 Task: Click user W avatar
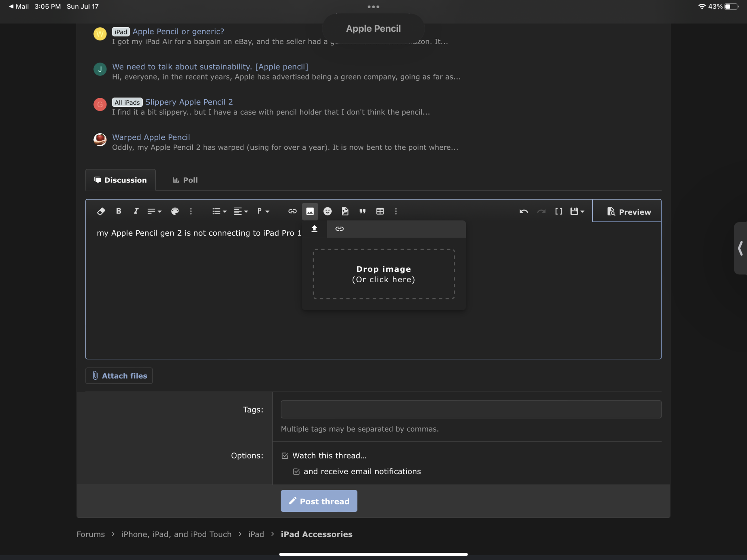point(100,34)
